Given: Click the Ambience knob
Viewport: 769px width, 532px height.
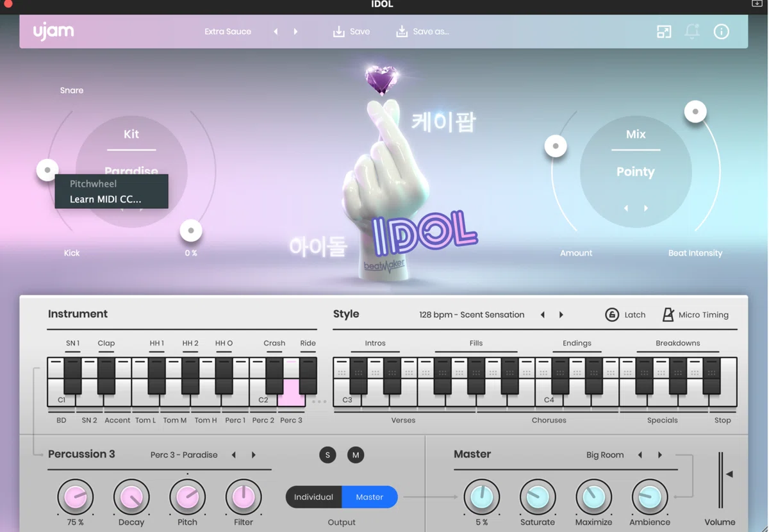Looking at the screenshot, I should coord(650,497).
